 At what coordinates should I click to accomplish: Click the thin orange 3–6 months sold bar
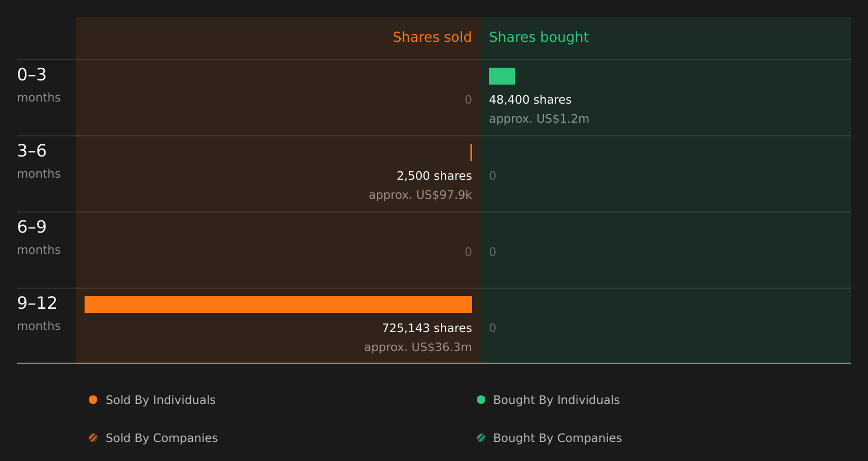coord(471,152)
